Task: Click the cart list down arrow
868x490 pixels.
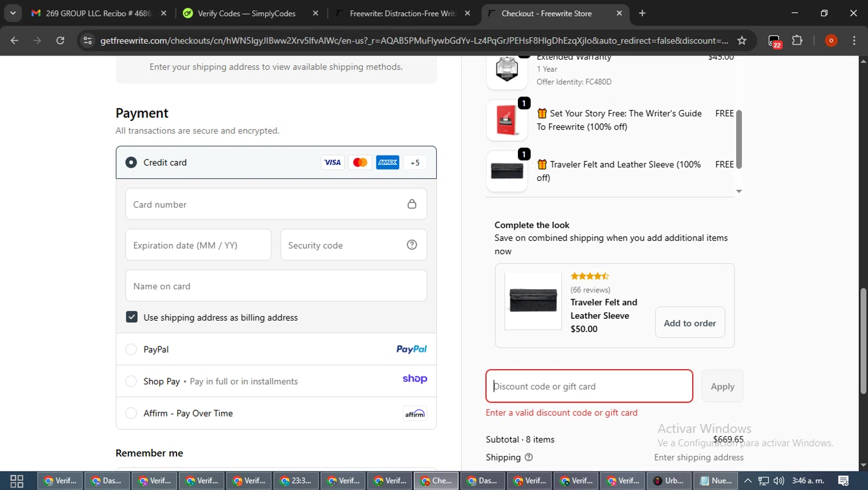Action: [739, 191]
